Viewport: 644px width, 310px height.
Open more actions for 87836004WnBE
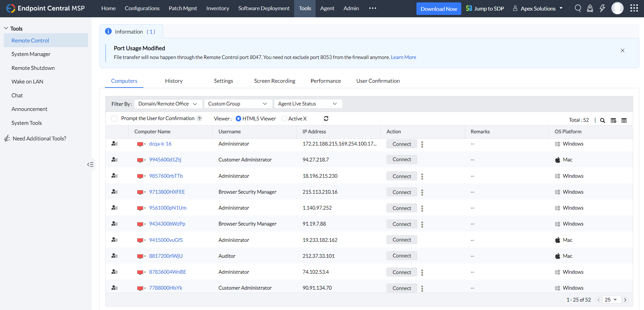click(422, 272)
